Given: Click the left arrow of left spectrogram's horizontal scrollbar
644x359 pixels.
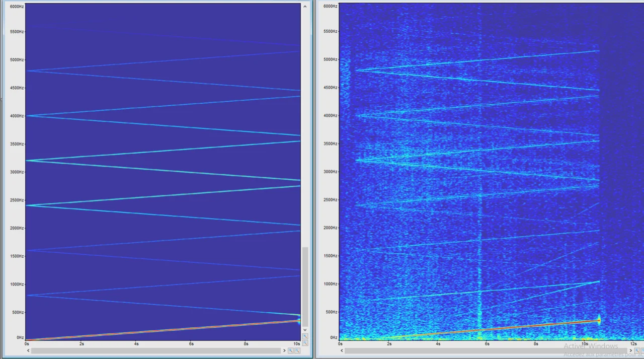Looking at the screenshot, I should pos(28,350).
